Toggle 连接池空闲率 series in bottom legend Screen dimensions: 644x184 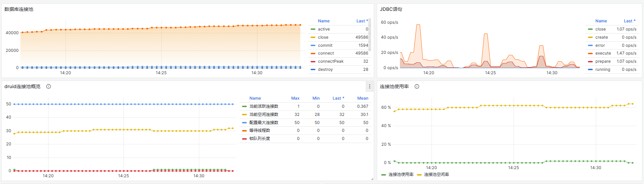point(437,175)
